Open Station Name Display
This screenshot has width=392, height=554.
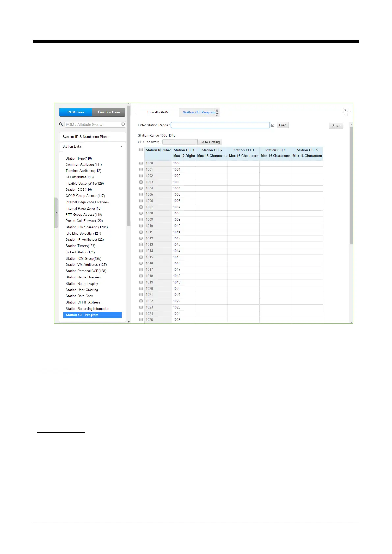82,284
